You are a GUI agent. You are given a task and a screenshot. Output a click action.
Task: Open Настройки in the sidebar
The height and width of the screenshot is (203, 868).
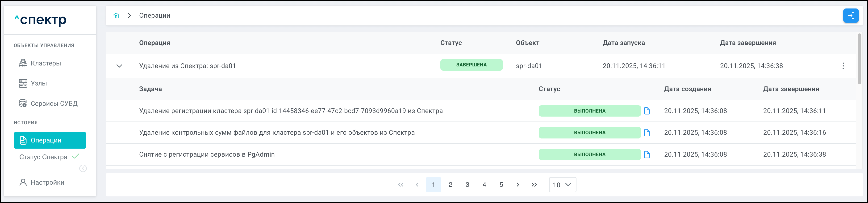tap(47, 183)
